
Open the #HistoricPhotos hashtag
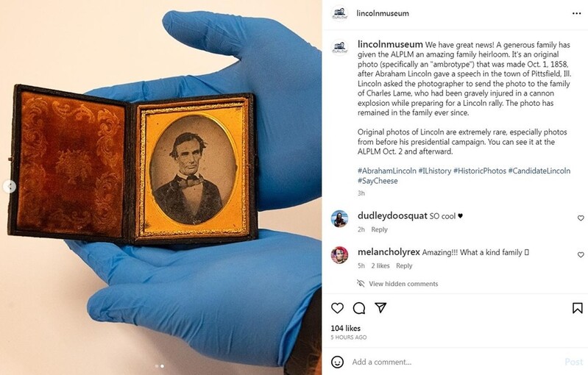[x=480, y=171]
